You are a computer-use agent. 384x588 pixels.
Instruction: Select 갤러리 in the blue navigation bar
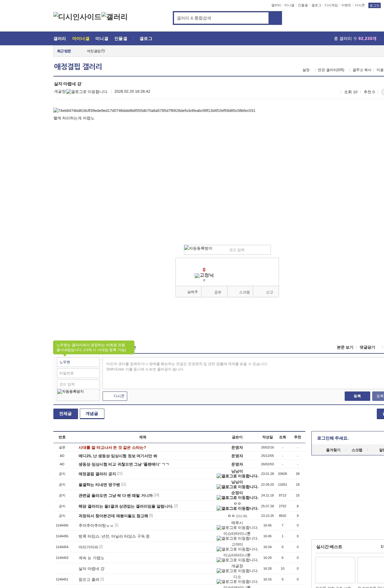(60, 39)
